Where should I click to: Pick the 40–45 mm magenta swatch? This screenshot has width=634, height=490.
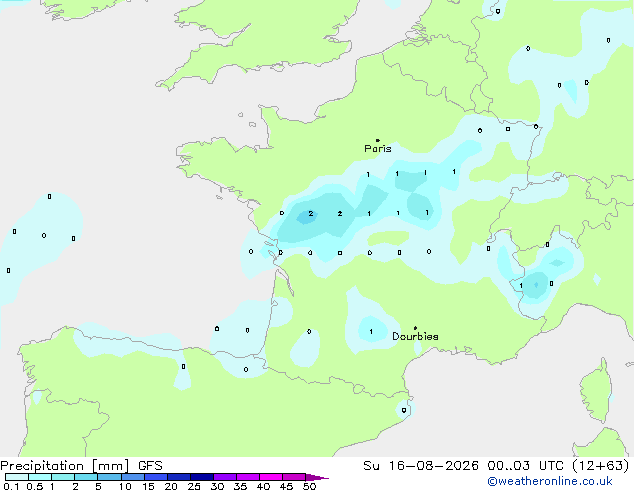coord(271,477)
